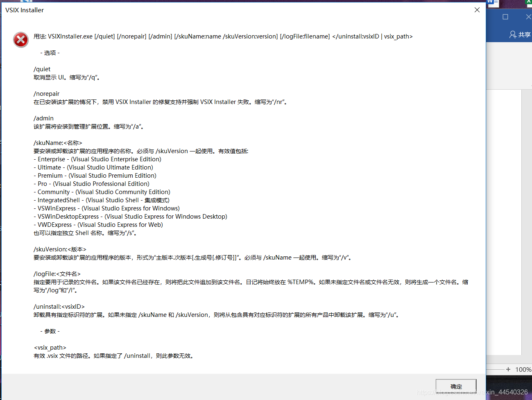
Task: Click the /skuName:<名称> heading
Action: pyautogui.click(x=58, y=143)
